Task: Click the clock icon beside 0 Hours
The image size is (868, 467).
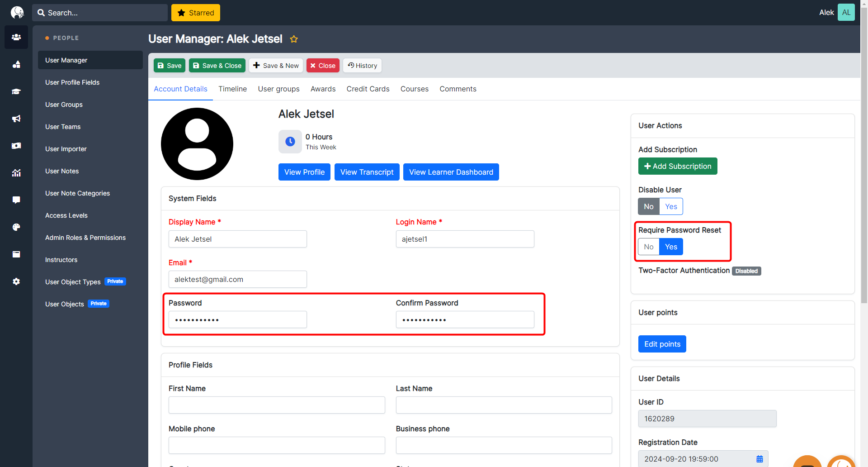Action: pyautogui.click(x=290, y=142)
